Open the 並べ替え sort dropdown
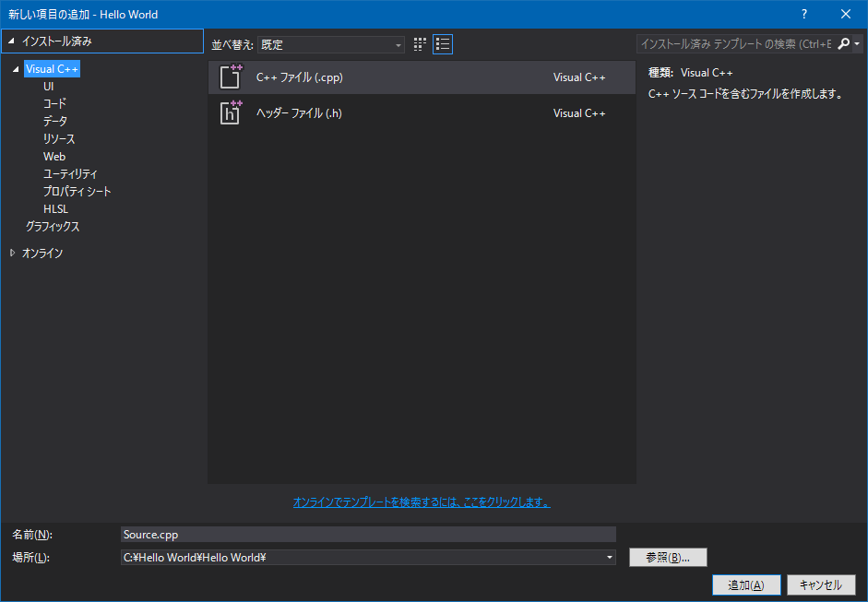Screen dimensions: 868x602 pos(398,44)
